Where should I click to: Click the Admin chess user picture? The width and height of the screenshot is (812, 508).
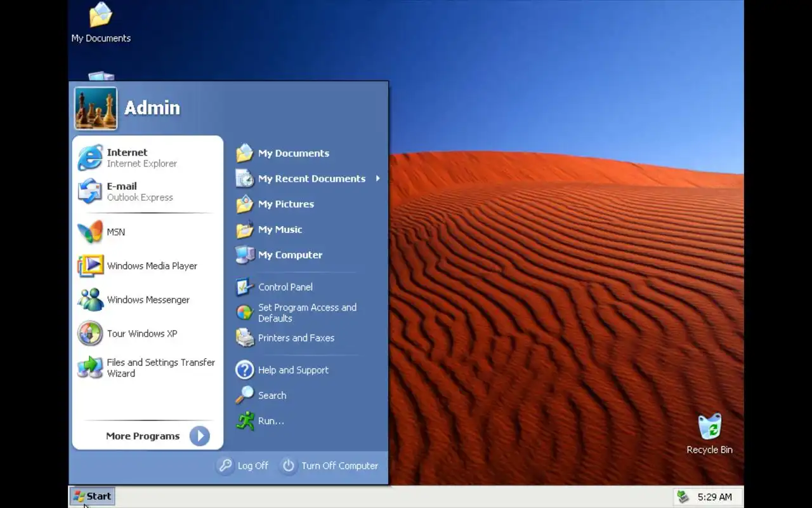click(96, 108)
